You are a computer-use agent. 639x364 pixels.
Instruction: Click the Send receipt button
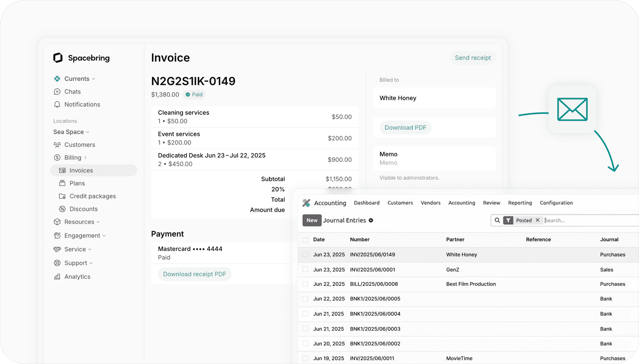(x=472, y=58)
